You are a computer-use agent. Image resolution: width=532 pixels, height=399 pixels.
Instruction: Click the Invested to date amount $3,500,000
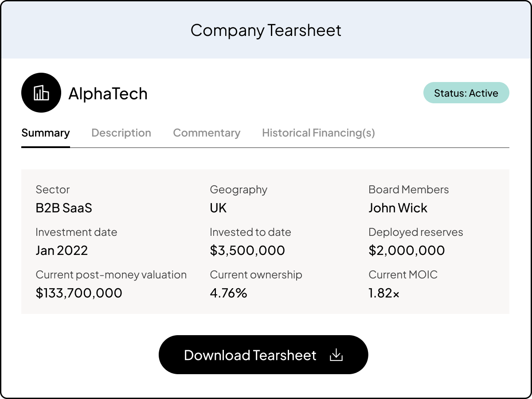point(247,250)
